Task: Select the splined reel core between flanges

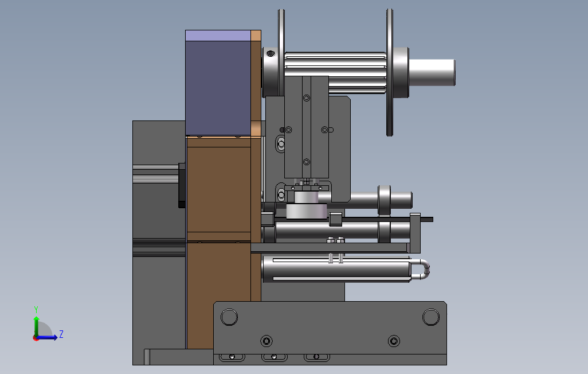Action: [335, 72]
